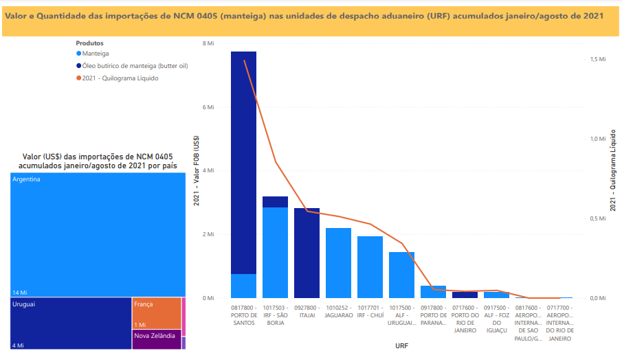Click the dark blue butter oil legend dot
This screenshot has height=364, width=622.
78,66
